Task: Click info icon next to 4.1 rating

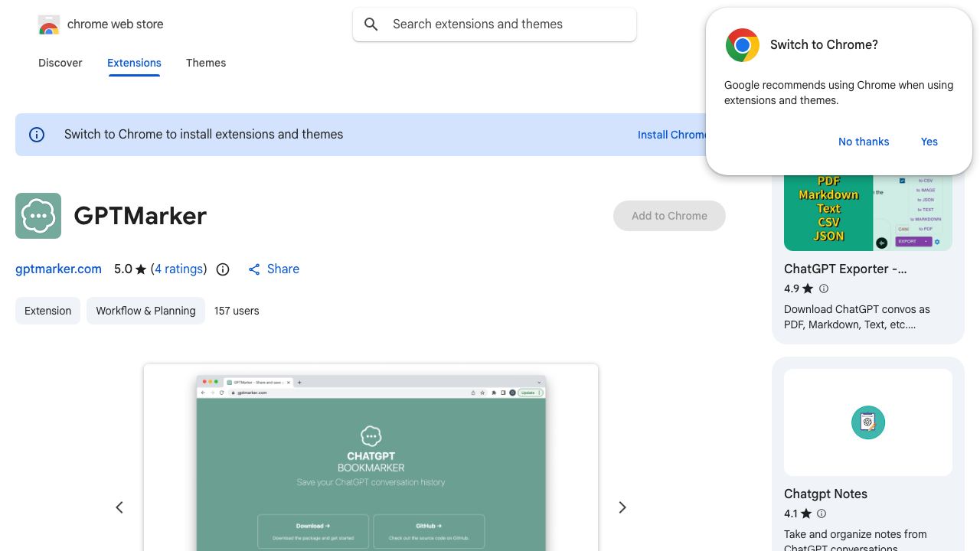Action: 822,514
